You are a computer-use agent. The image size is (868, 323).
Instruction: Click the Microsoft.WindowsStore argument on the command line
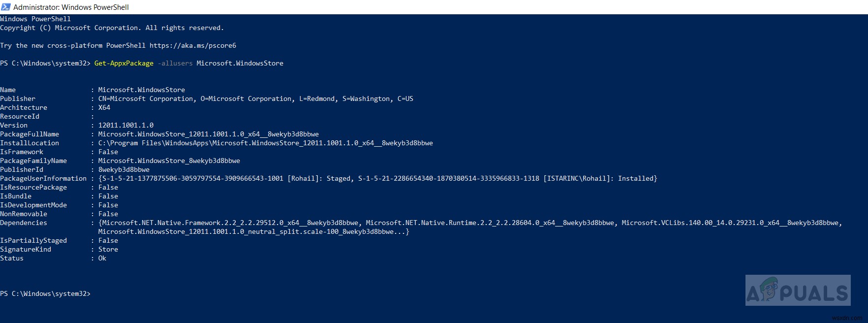(240, 63)
